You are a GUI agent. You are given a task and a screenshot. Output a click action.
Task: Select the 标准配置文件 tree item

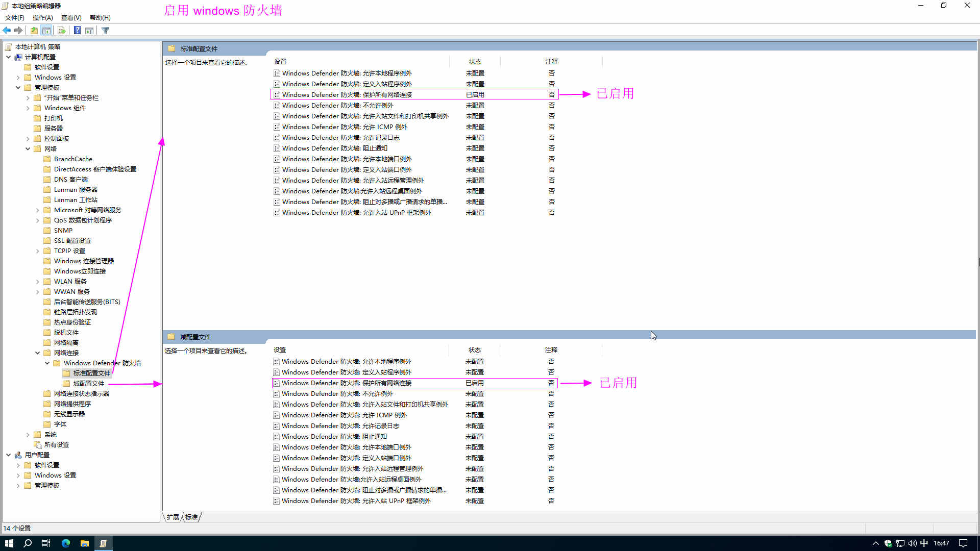coord(92,373)
